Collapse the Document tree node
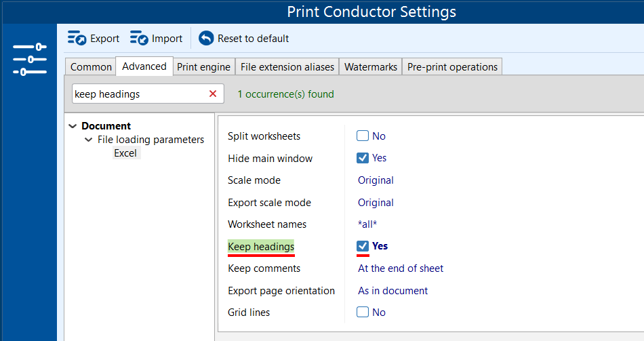Image resolution: width=644 pixels, height=341 pixels. click(73, 126)
